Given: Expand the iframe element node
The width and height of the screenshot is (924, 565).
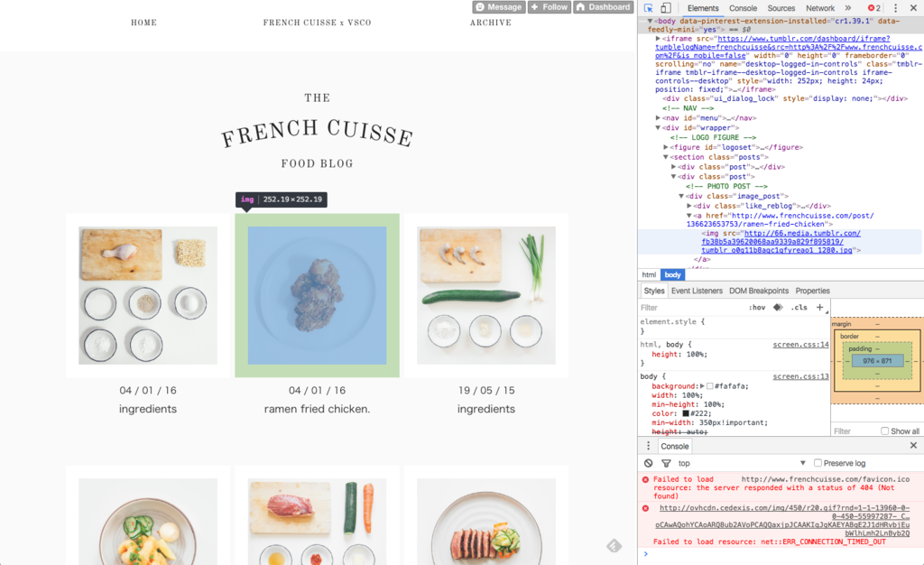Looking at the screenshot, I should click(x=658, y=38).
